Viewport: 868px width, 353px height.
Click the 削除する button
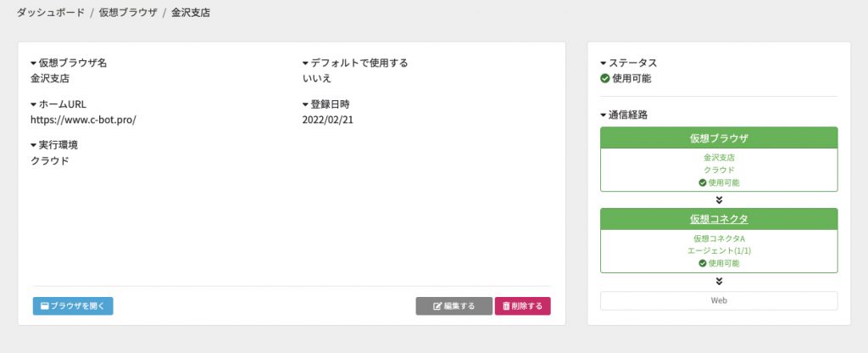pos(522,305)
